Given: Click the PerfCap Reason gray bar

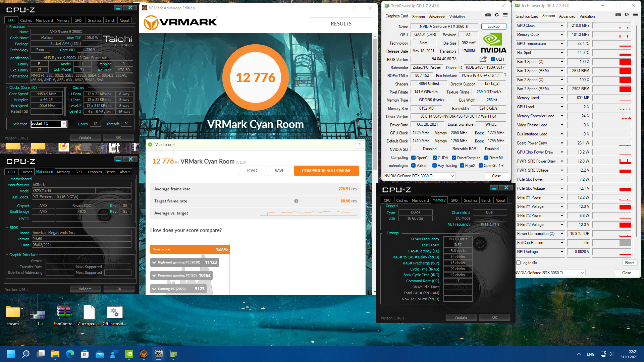Looking at the screenshot, I should click(625, 243).
